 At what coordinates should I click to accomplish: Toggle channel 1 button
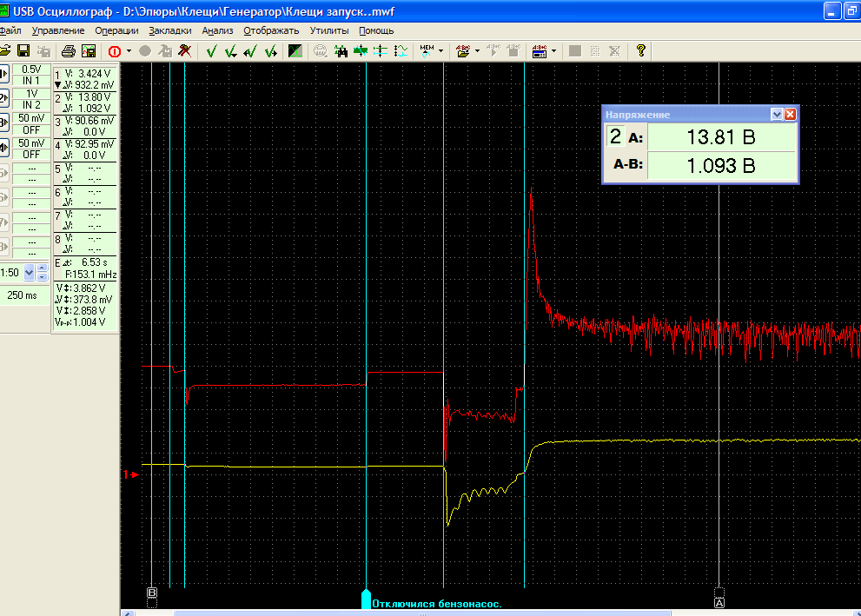[x=3, y=74]
